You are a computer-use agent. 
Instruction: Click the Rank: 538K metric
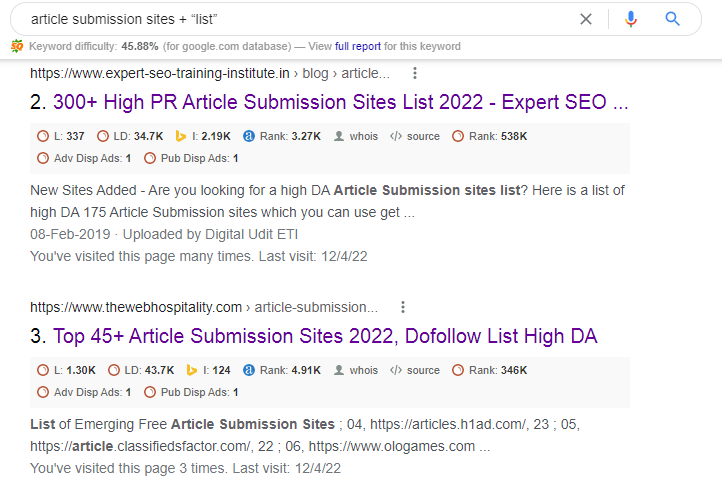[x=489, y=136]
